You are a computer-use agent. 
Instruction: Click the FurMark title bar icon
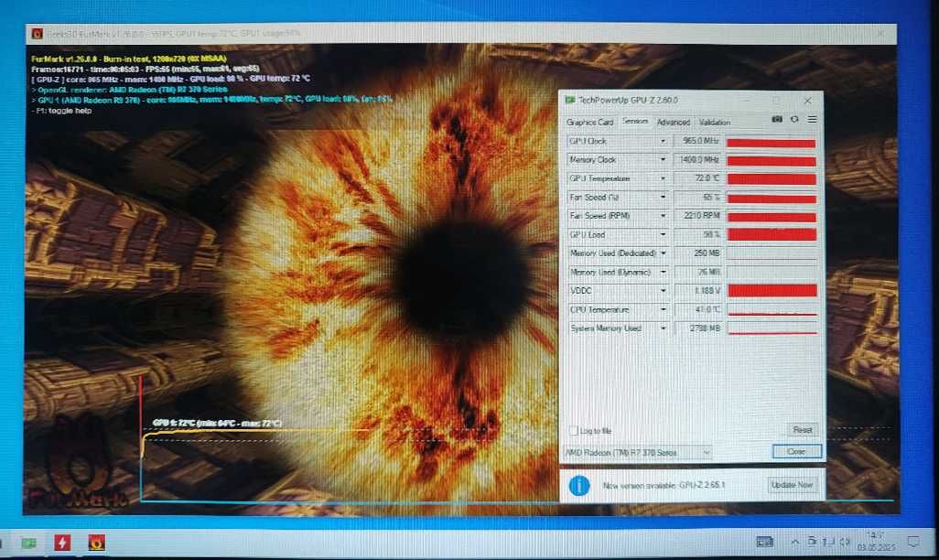click(x=38, y=34)
